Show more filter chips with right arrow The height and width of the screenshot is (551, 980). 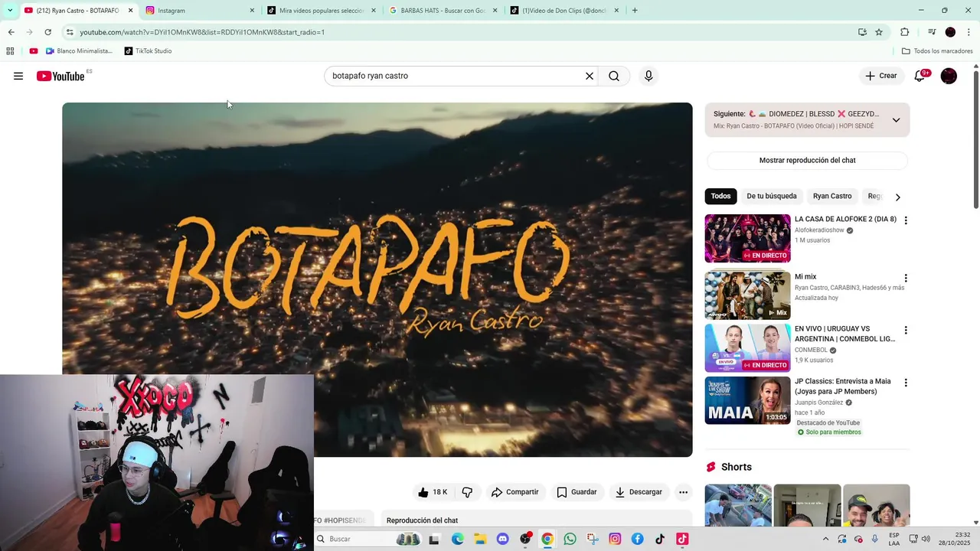click(898, 197)
